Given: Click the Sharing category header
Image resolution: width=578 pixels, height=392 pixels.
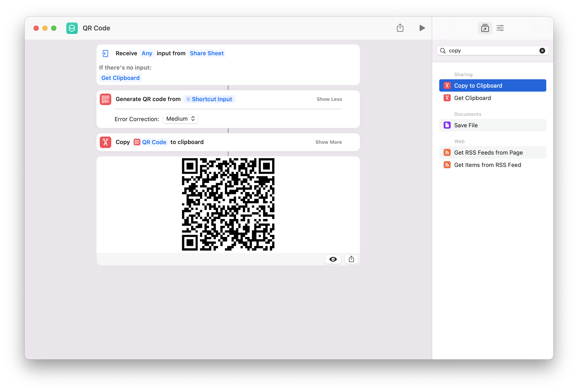Looking at the screenshot, I should (x=463, y=75).
